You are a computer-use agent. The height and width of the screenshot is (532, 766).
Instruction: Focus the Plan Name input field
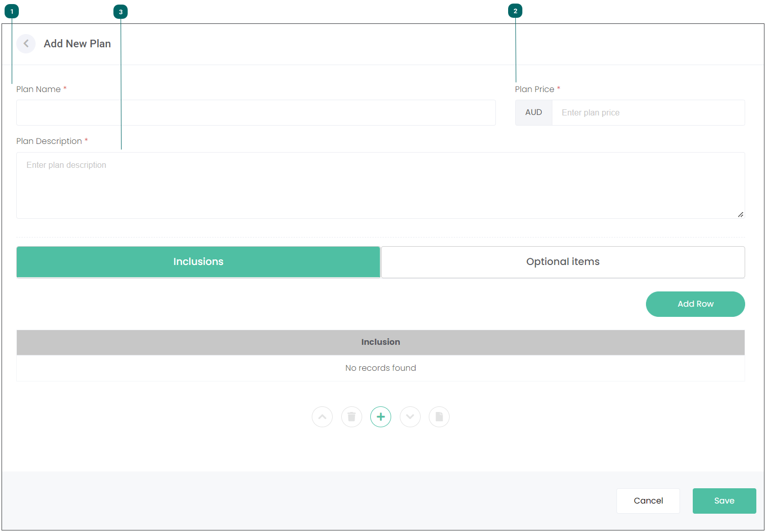[x=256, y=112]
